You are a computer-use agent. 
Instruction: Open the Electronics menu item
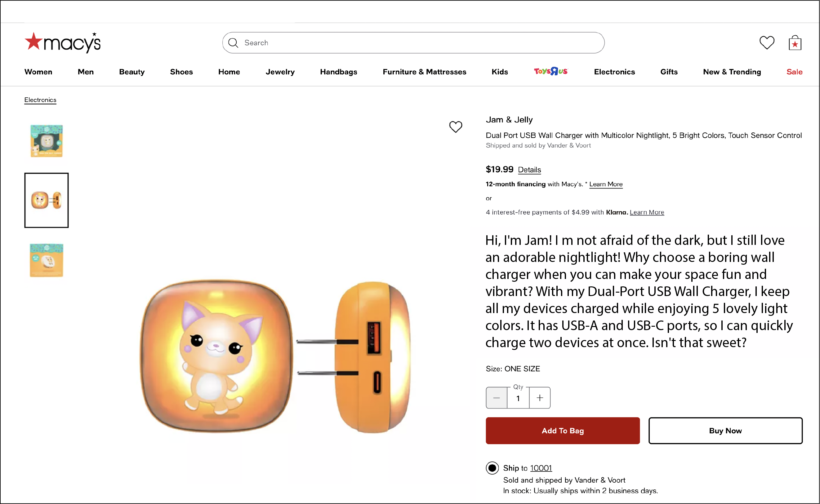click(x=614, y=72)
